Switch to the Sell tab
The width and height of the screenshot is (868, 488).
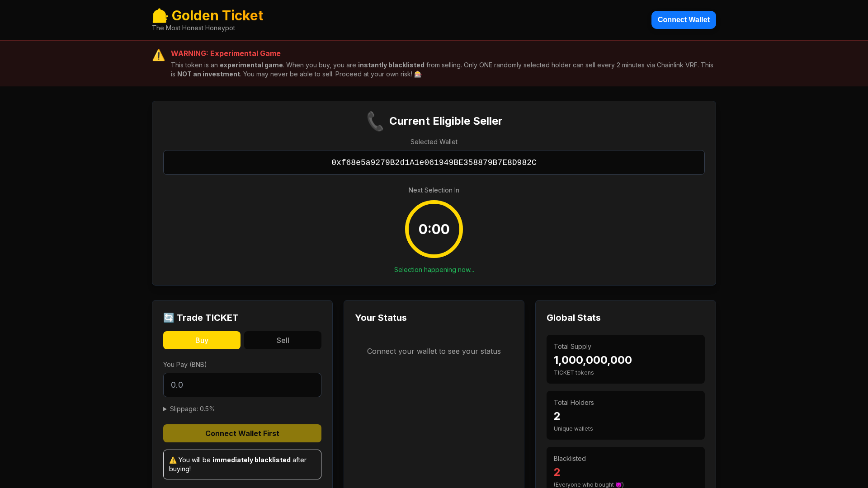[283, 340]
